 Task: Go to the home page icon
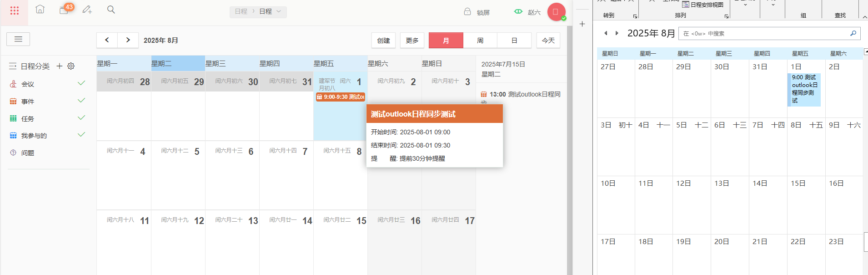(x=40, y=10)
